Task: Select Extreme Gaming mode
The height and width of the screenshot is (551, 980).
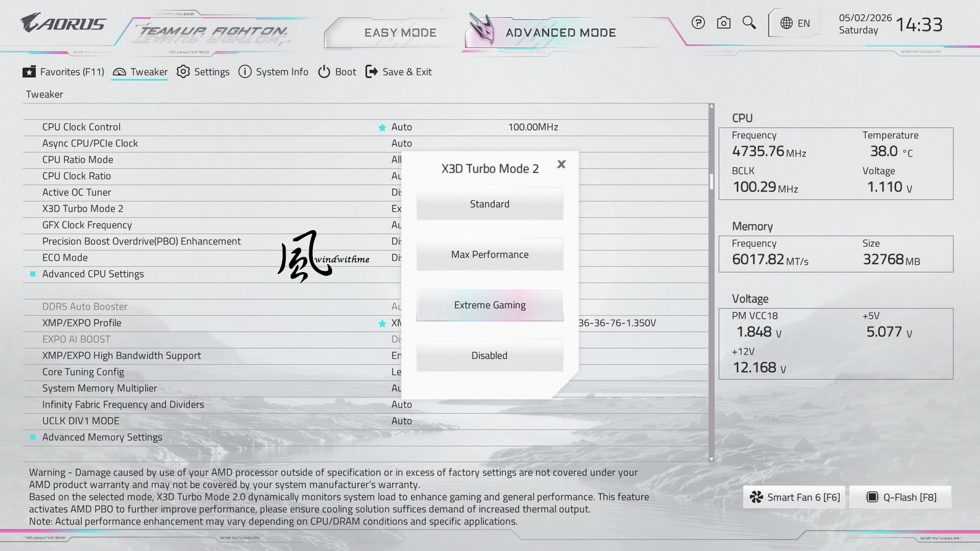Action: [489, 305]
